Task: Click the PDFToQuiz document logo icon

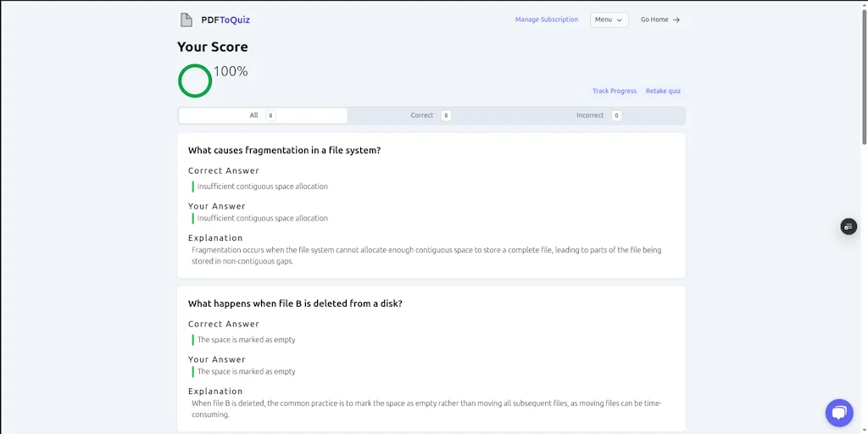Action: point(186,20)
